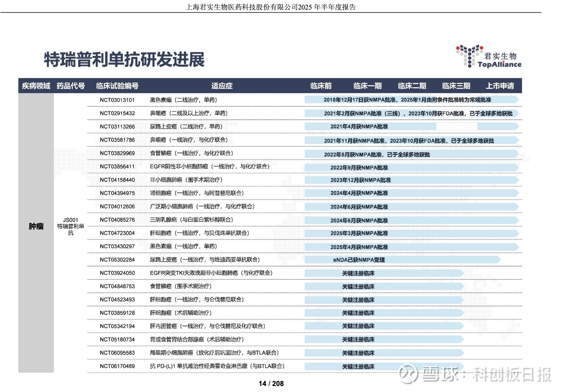Click indication 三阴乳腺癌（与白蛋白紫杉醇联合）
The width and height of the screenshot is (568, 392).
[192, 220]
